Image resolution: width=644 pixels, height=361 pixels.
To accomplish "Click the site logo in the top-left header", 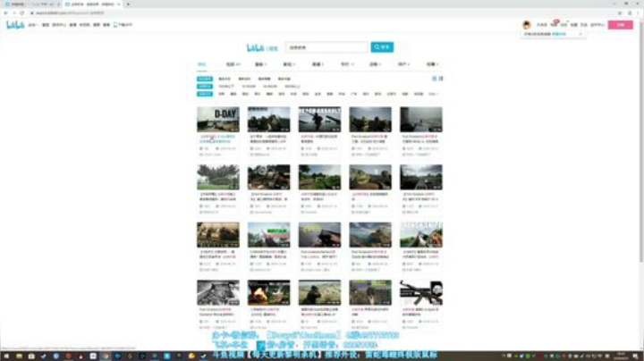I will click(x=15, y=25).
